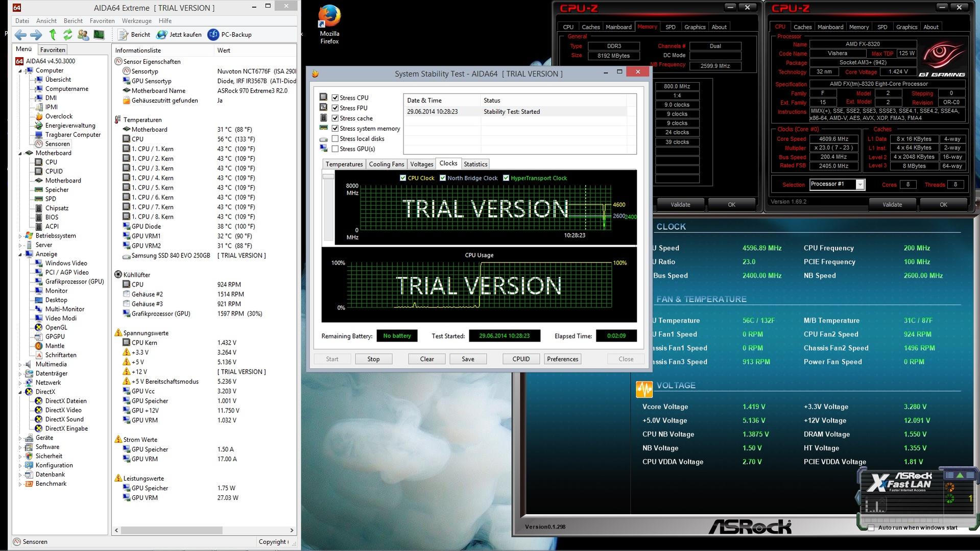Open the Werkzeuge menu
The width and height of the screenshot is (980, 551).
[x=137, y=21]
